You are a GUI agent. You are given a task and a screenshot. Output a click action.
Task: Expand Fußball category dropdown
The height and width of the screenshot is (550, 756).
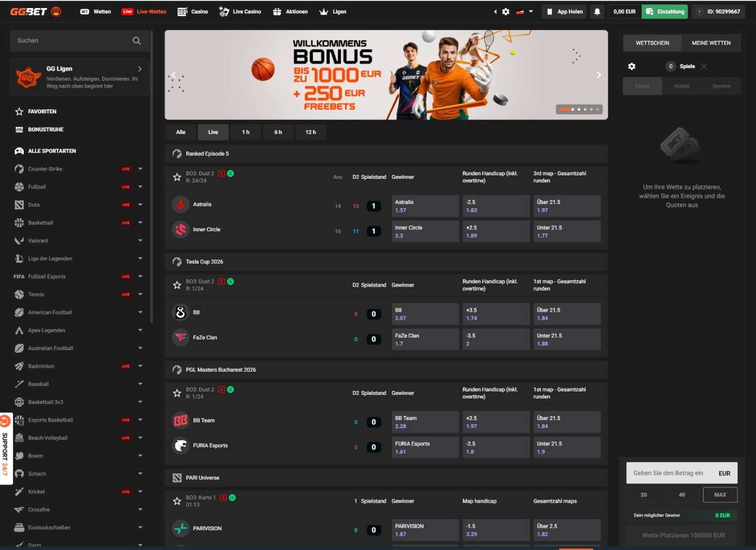[140, 187]
